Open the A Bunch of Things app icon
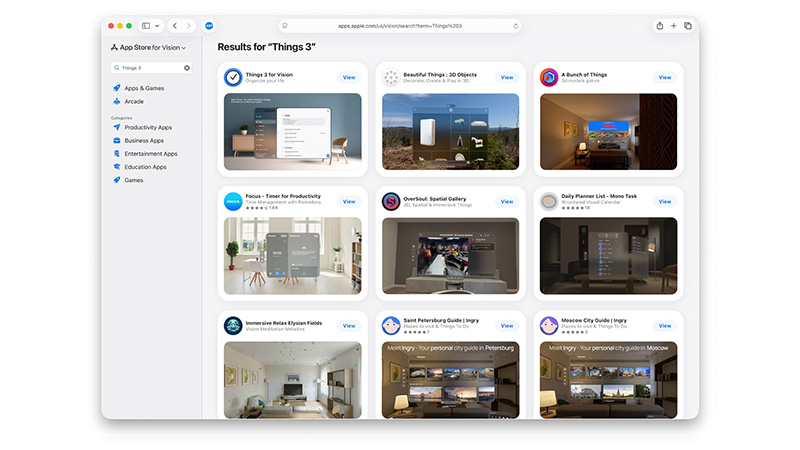The width and height of the screenshot is (800, 450). [x=549, y=78]
